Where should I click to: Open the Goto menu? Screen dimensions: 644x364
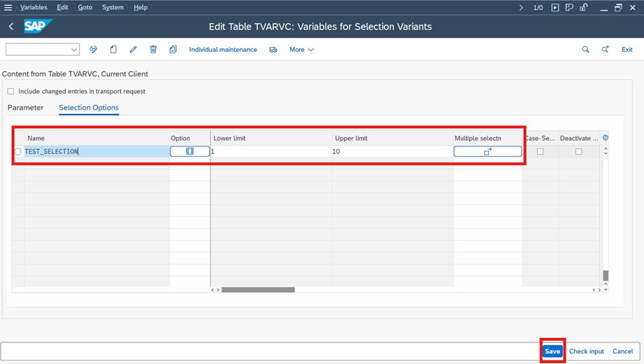pos(85,8)
